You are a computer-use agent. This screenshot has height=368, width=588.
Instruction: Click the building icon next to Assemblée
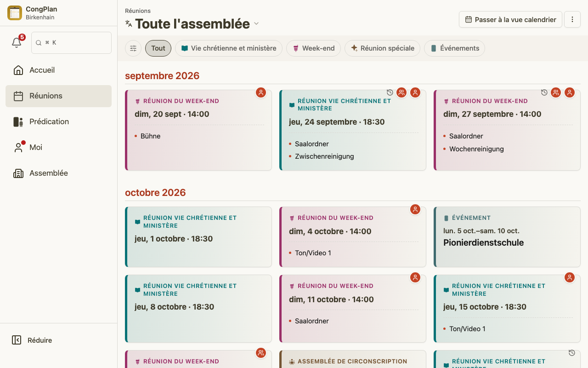(18, 173)
